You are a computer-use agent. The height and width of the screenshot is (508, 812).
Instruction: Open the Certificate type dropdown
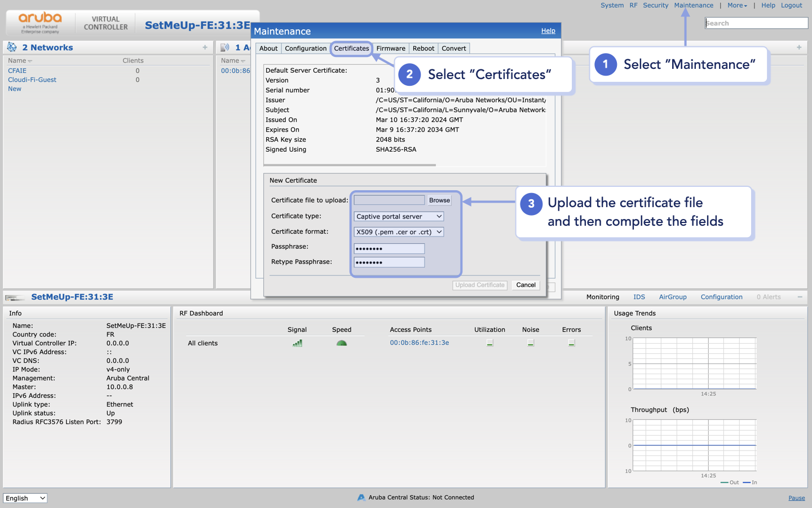point(399,216)
